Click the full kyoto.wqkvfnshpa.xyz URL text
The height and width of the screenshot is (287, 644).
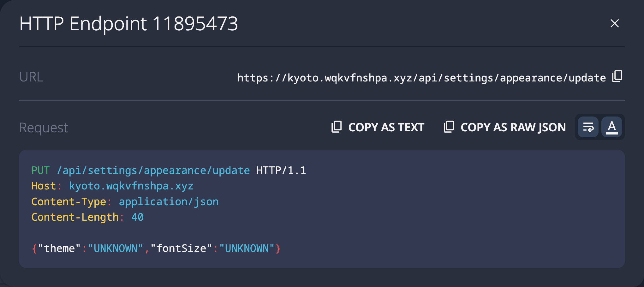(421, 78)
